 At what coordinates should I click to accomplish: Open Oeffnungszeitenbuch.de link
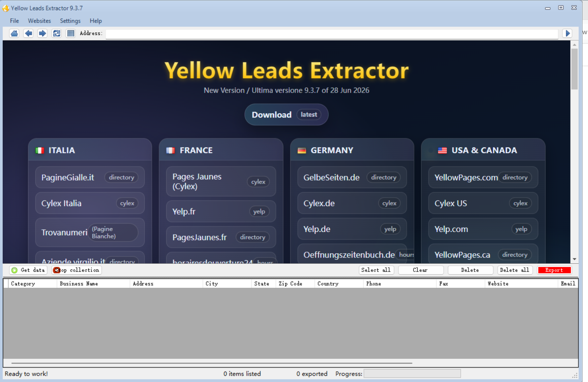click(x=352, y=254)
